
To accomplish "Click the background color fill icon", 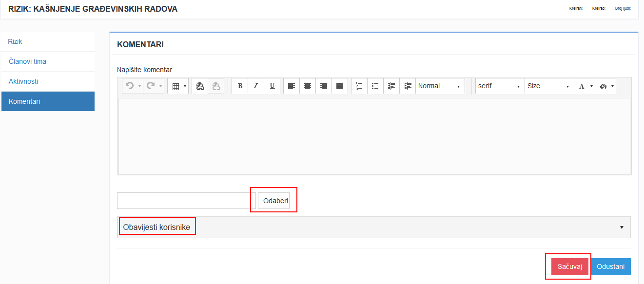I will 603,86.
